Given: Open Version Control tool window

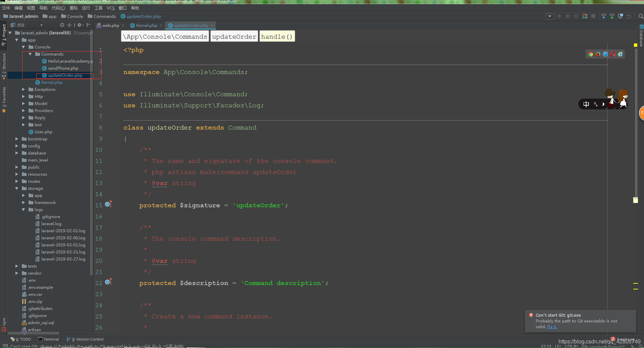Looking at the screenshot, I should (x=85, y=339).
